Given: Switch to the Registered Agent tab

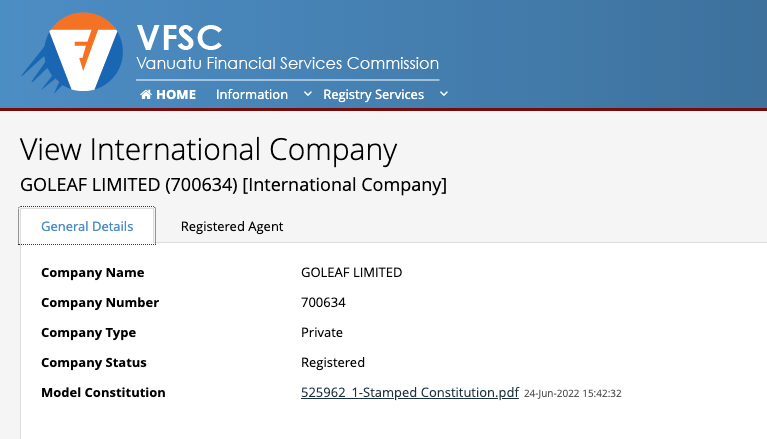Looking at the screenshot, I should [x=232, y=226].
